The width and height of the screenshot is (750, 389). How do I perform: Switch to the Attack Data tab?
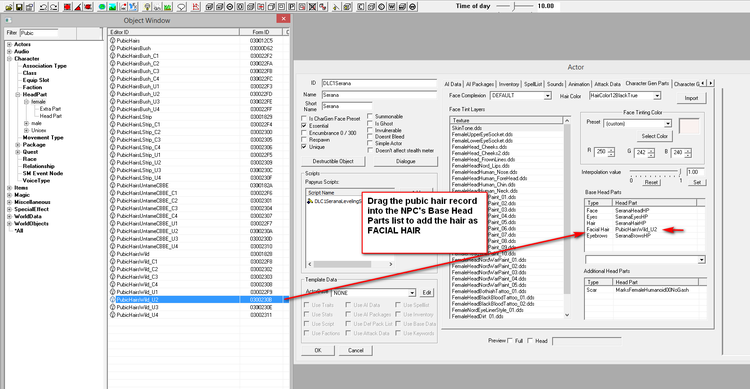[607, 84]
